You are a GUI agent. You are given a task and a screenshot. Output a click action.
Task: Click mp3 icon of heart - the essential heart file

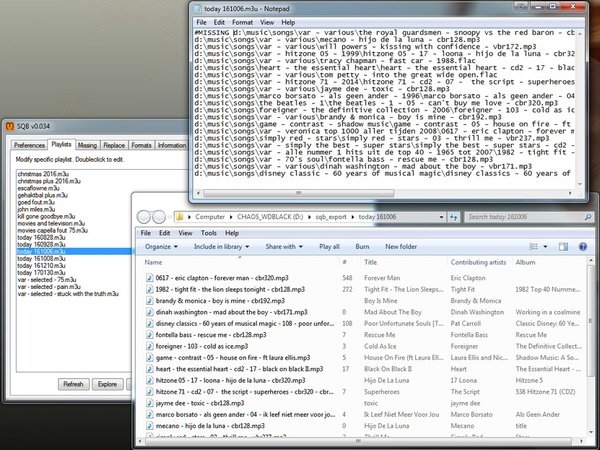point(150,369)
